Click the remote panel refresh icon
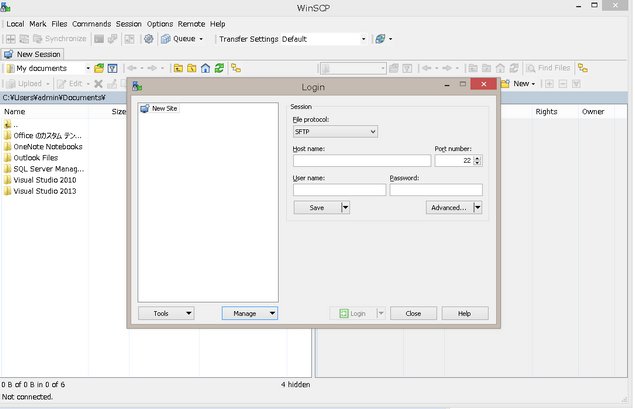 514,68
